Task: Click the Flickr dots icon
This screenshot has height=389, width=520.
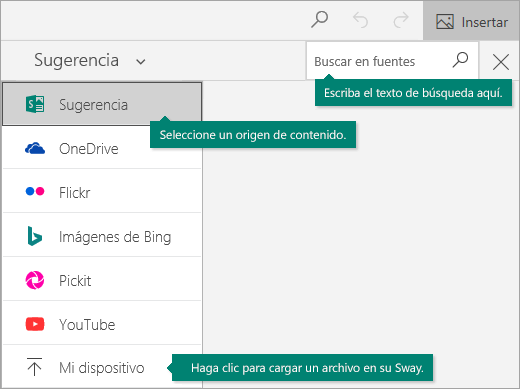Action: pyautogui.click(x=35, y=191)
